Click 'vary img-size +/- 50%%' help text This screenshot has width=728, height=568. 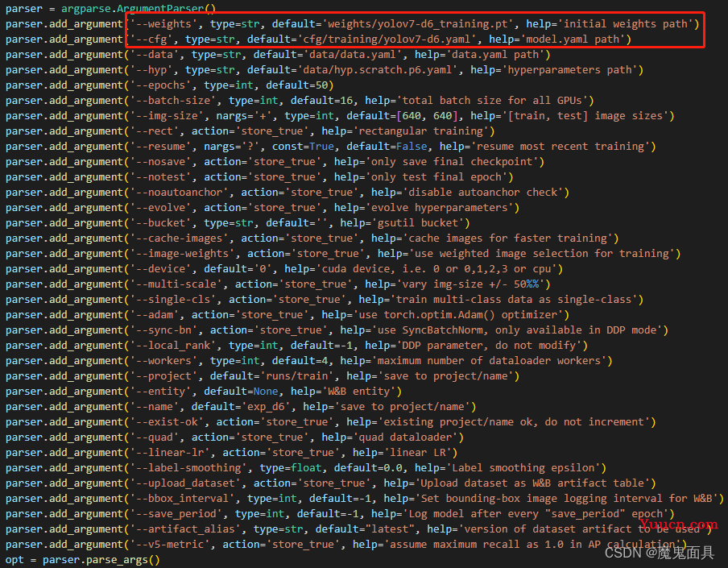coord(470,284)
